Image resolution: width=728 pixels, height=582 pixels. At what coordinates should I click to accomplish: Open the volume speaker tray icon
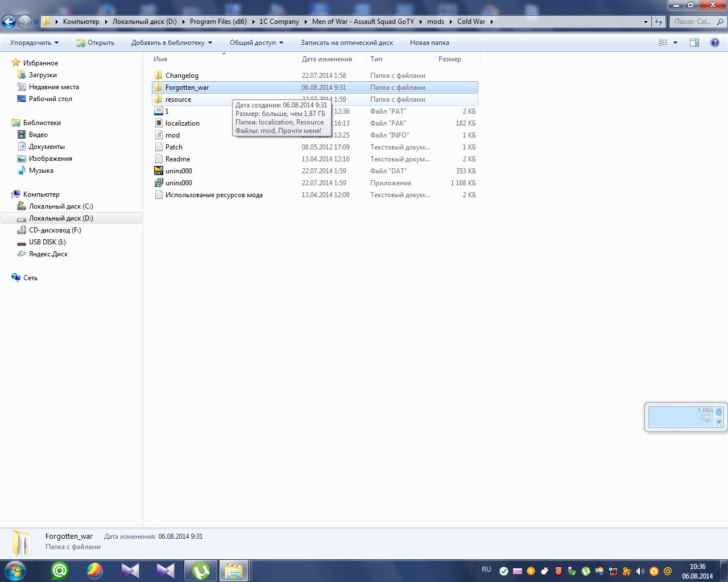pyautogui.click(x=640, y=571)
